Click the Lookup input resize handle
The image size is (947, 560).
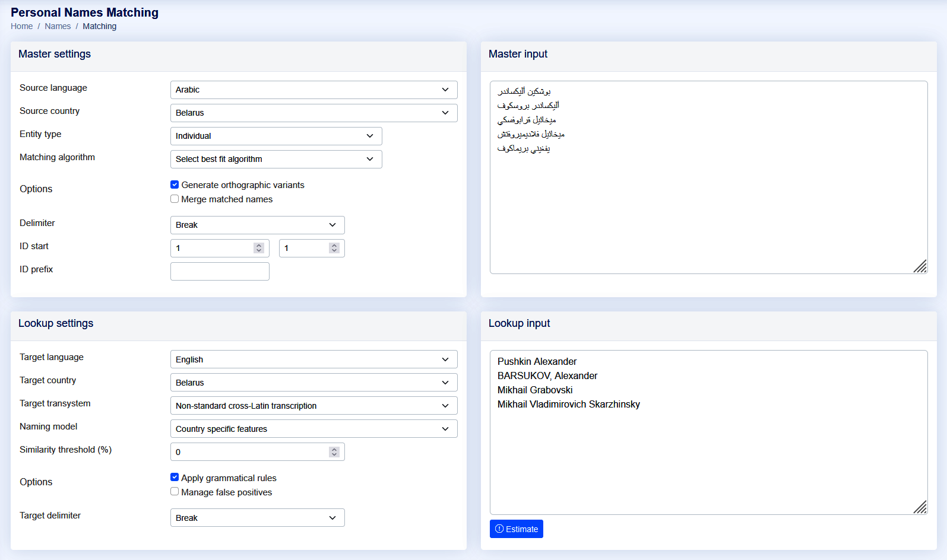click(920, 507)
